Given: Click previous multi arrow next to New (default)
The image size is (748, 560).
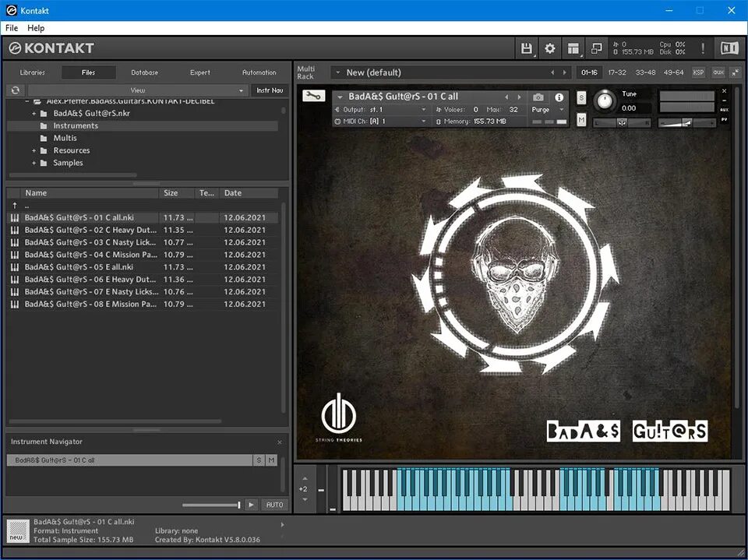Looking at the screenshot, I should coord(552,72).
